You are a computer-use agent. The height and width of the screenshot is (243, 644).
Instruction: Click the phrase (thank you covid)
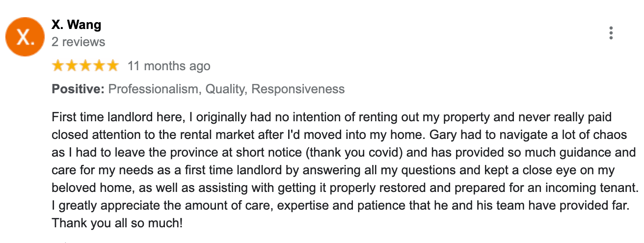pos(354,153)
